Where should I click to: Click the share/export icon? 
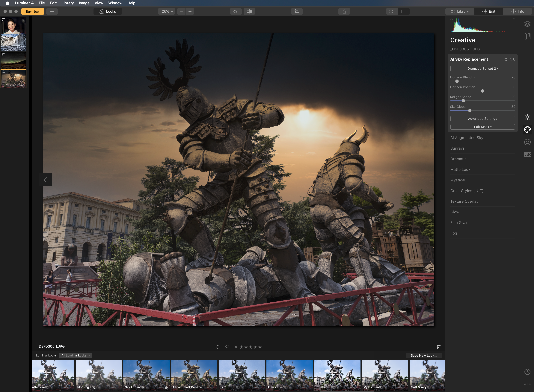point(344,11)
